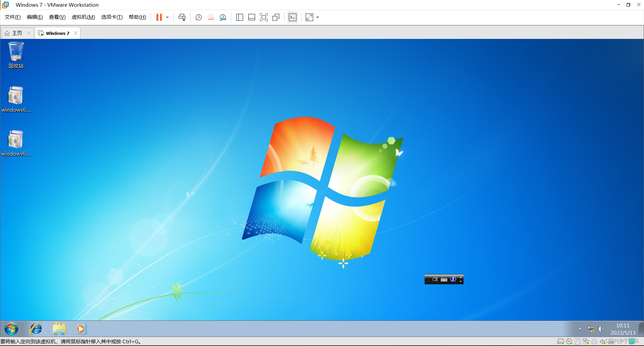Image resolution: width=644 pixels, height=346 pixels.
Task: Open the 帮助(H) menu
Action: click(x=138, y=17)
